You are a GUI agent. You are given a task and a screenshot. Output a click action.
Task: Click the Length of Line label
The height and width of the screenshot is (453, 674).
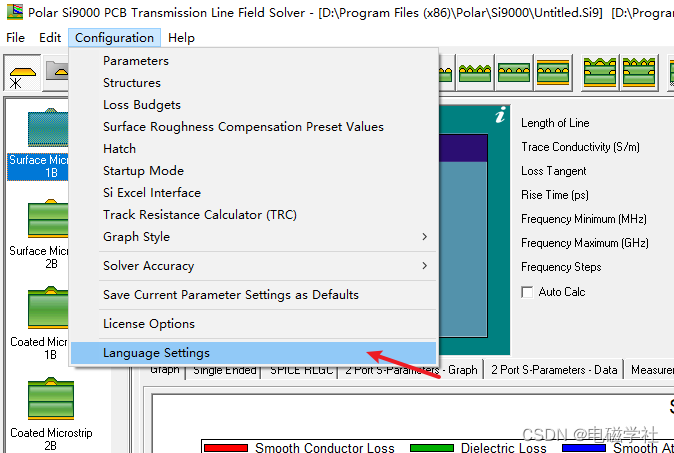(x=555, y=123)
